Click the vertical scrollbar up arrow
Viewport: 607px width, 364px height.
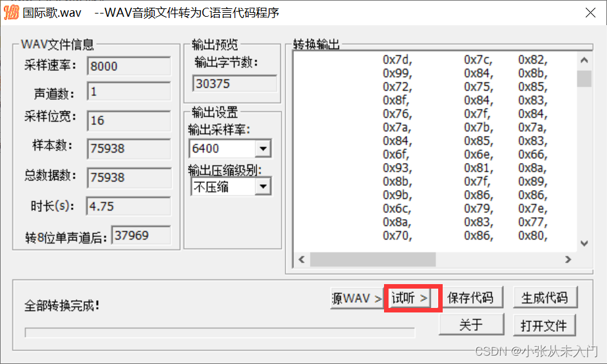coord(584,60)
